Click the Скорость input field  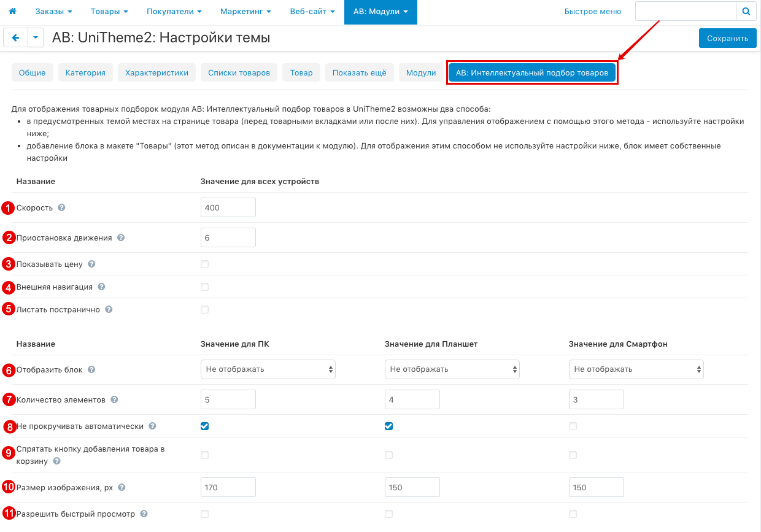[228, 208]
